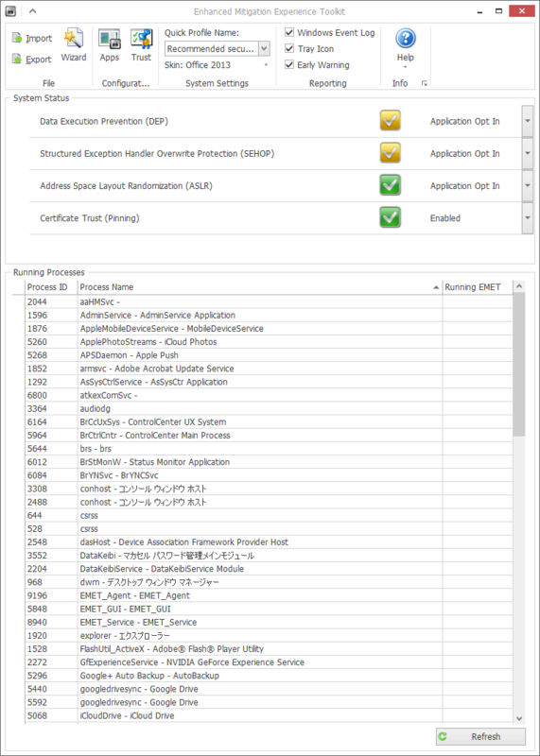Toggle Tray Icon checkbox
Image resolution: width=540 pixels, height=756 pixels.
click(x=289, y=49)
